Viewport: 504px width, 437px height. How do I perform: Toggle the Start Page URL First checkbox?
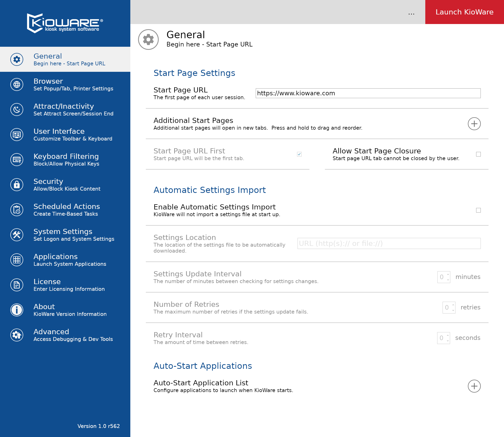coord(299,154)
